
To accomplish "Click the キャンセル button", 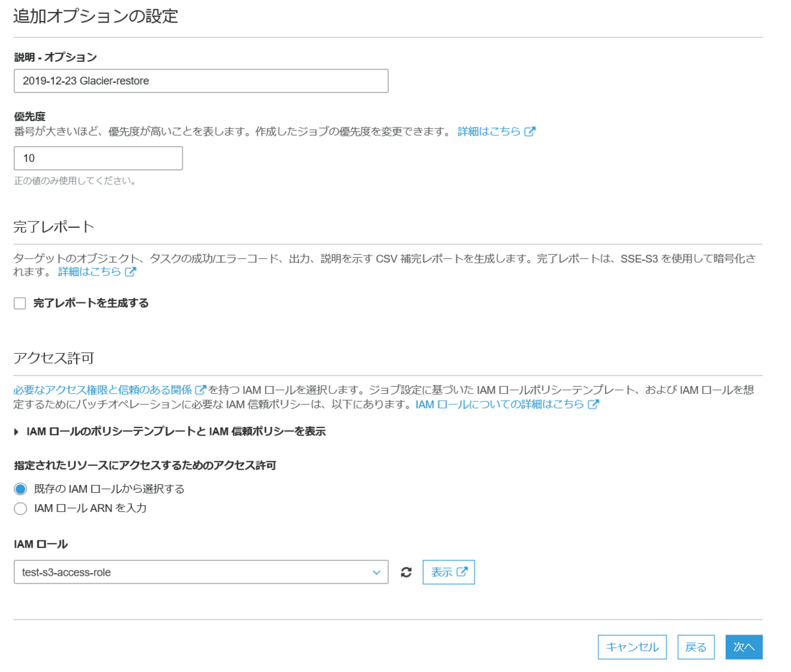I will pos(631,647).
